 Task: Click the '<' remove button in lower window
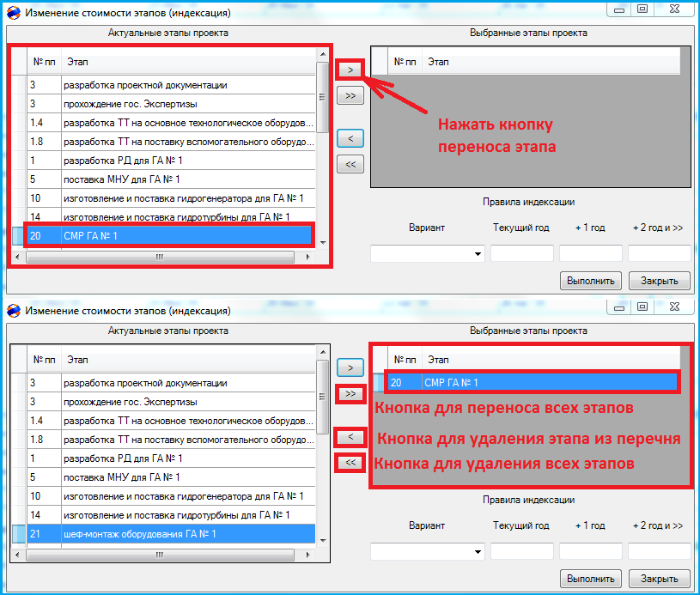point(350,437)
